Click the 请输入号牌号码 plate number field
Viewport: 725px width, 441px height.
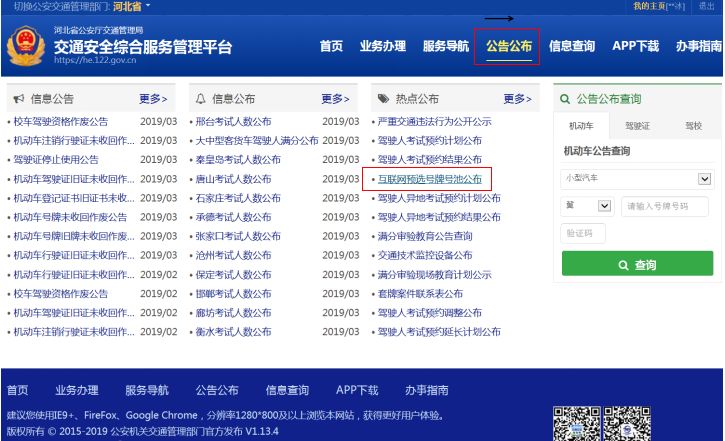point(665,206)
